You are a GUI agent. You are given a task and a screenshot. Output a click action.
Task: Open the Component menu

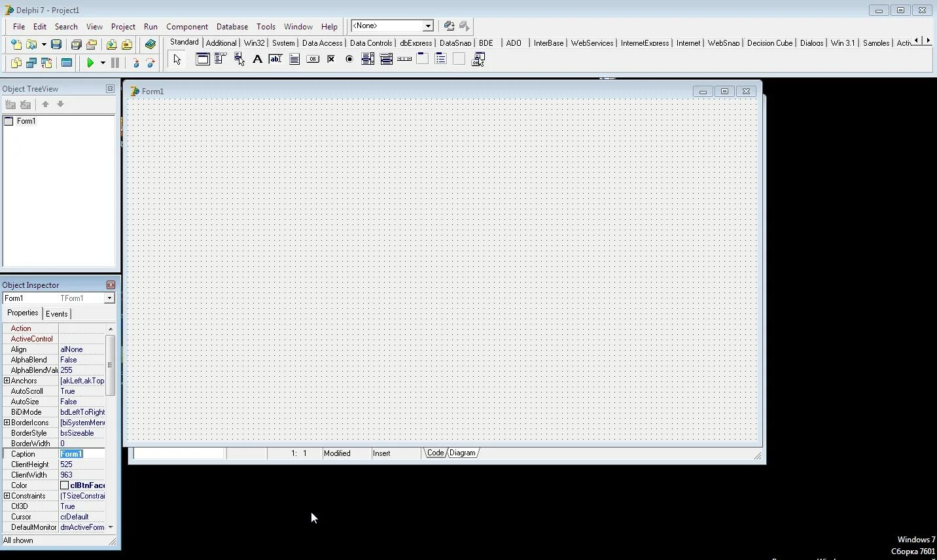click(x=187, y=27)
